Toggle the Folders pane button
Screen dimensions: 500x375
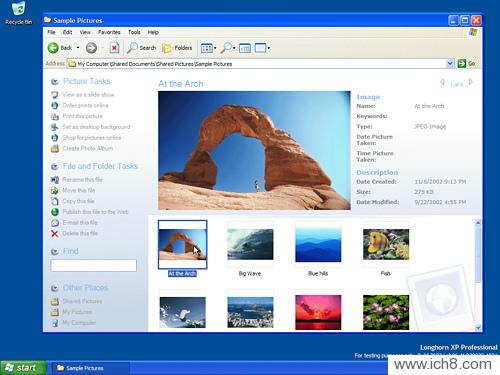177,48
